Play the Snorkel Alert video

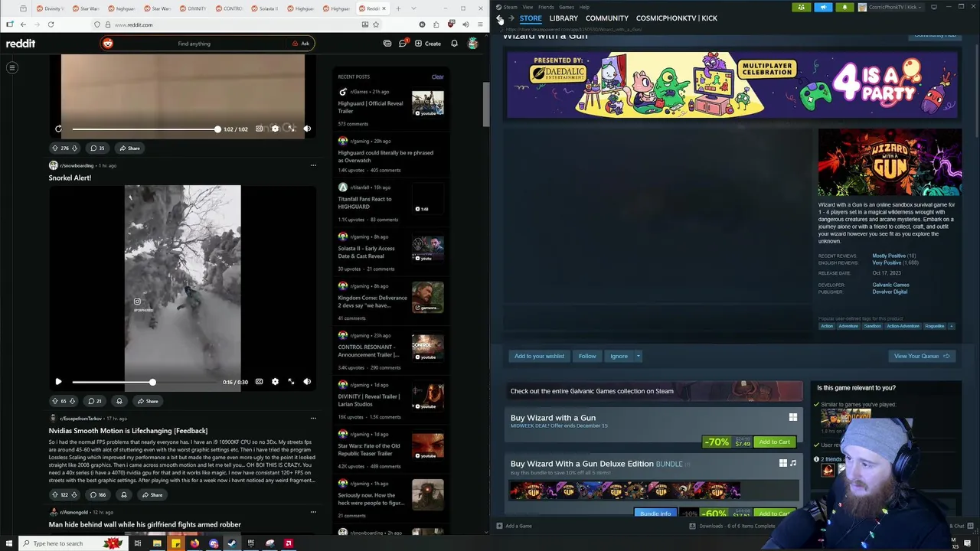[58, 381]
